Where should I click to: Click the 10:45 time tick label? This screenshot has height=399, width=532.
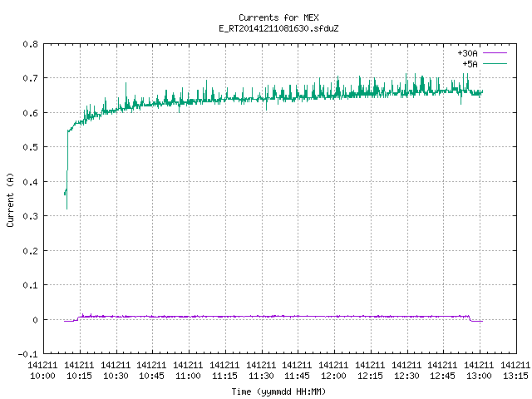pyautogui.click(x=151, y=376)
